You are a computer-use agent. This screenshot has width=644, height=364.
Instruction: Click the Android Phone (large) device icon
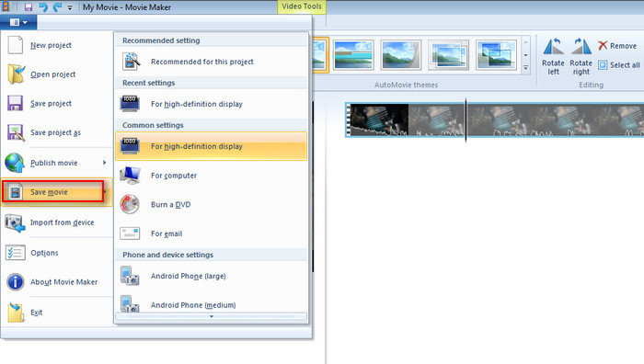point(130,276)
